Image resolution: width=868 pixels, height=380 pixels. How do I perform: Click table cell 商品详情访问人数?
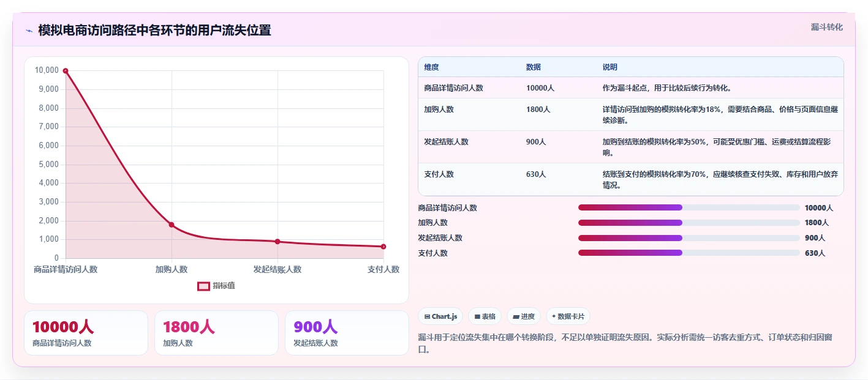click(x=453, y=88)
